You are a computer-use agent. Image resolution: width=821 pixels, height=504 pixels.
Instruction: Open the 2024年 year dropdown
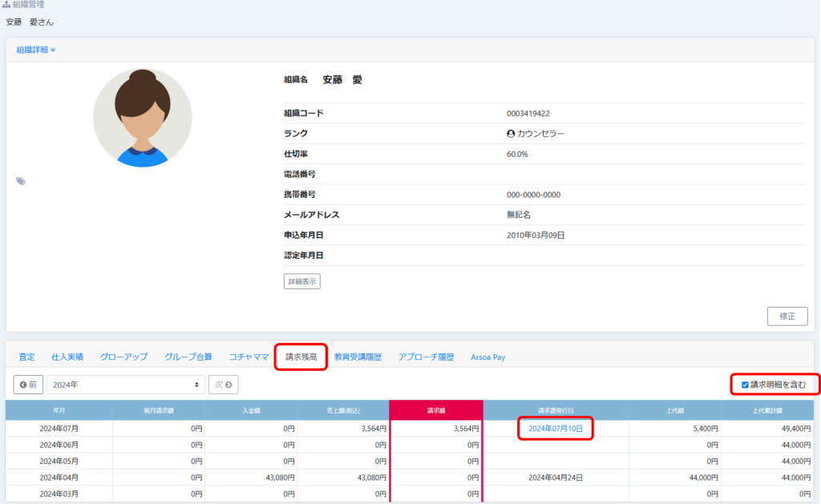click(x=126, y=385)
